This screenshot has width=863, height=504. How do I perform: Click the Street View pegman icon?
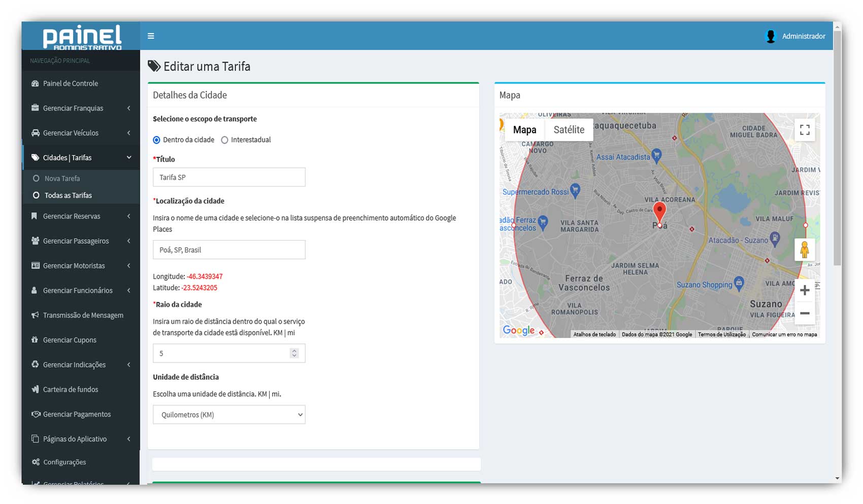pos(805,250)
